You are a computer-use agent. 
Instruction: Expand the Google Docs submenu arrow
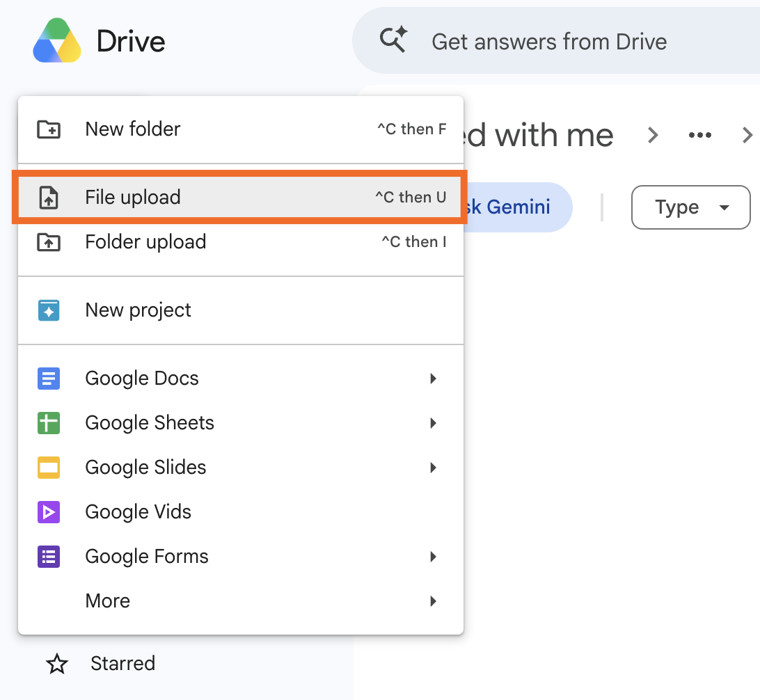pyautogui.click(x=434, y=379)
